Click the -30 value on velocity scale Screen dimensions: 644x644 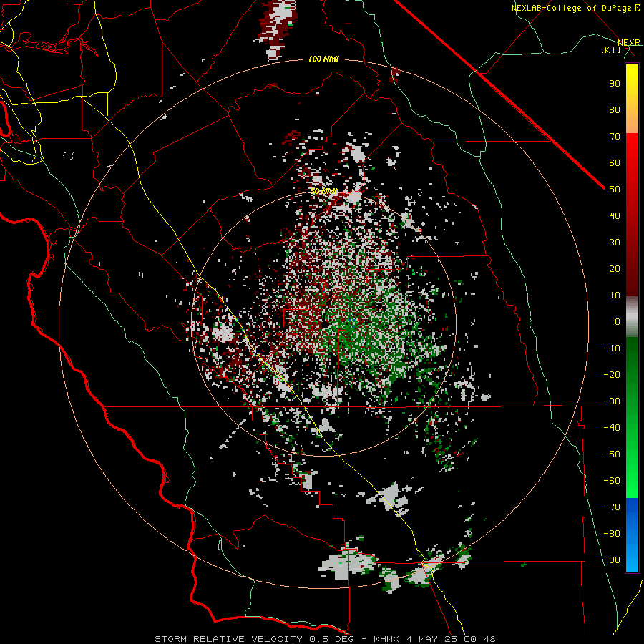pos(612,401)
